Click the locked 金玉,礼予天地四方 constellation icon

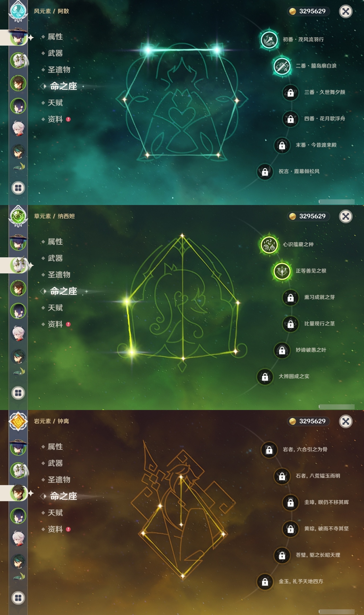click(x=265, y=582)
